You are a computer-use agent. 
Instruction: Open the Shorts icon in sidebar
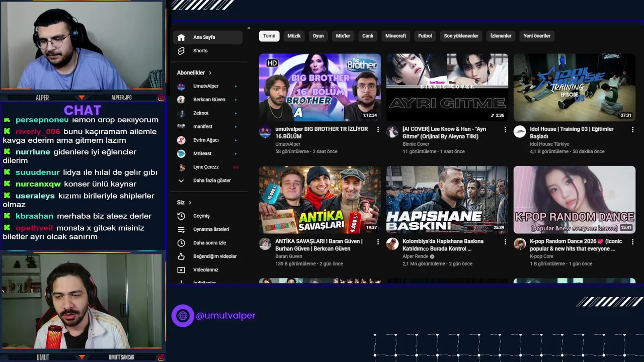pos(181,51)
